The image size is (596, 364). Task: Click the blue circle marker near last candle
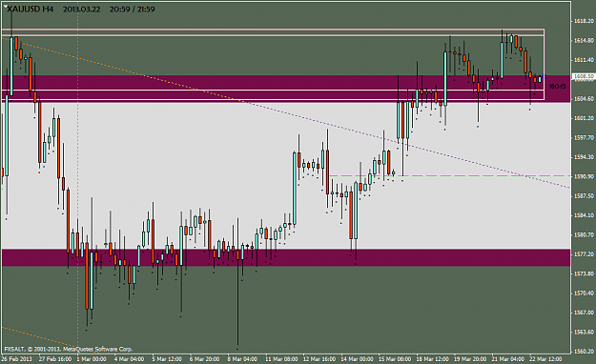(x=544, y=77)
